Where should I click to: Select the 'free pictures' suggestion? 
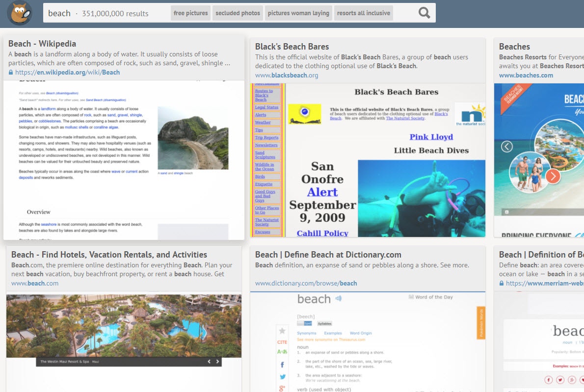click(191, 13)
